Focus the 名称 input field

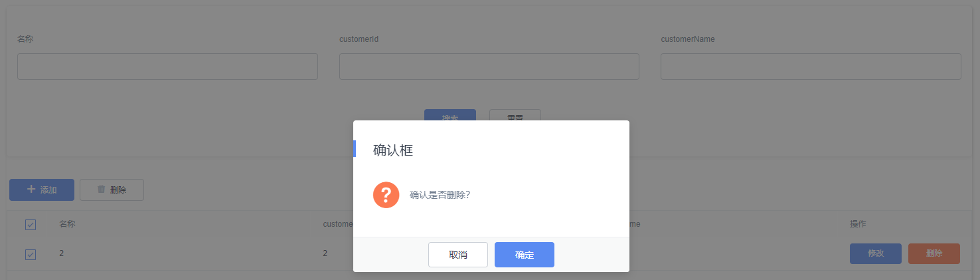[167, 67]
